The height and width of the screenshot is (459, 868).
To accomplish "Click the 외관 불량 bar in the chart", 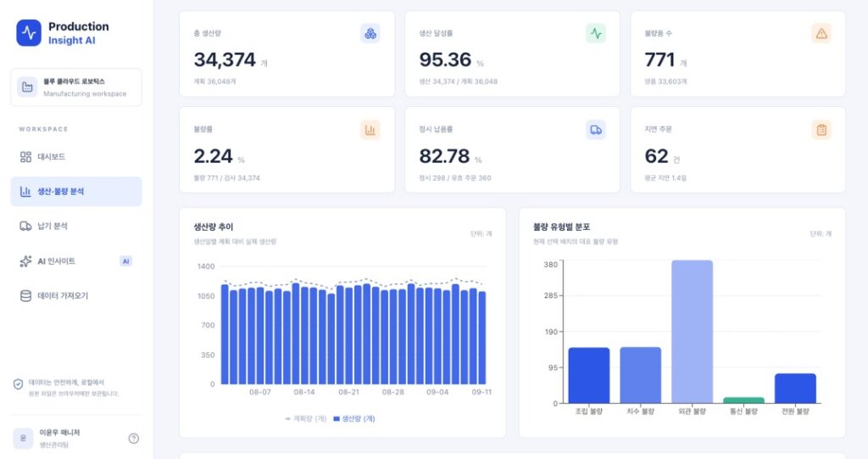I will tap(692, 332).
